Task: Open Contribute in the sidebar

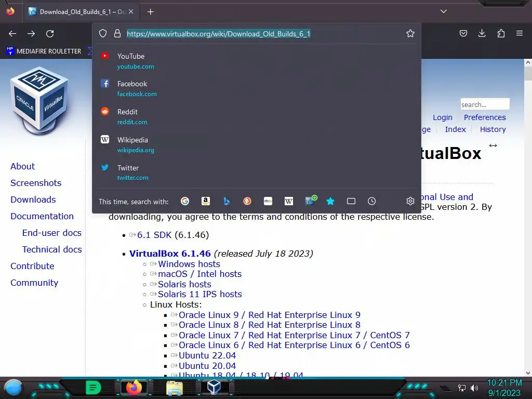Action: (x=32, y=266)
